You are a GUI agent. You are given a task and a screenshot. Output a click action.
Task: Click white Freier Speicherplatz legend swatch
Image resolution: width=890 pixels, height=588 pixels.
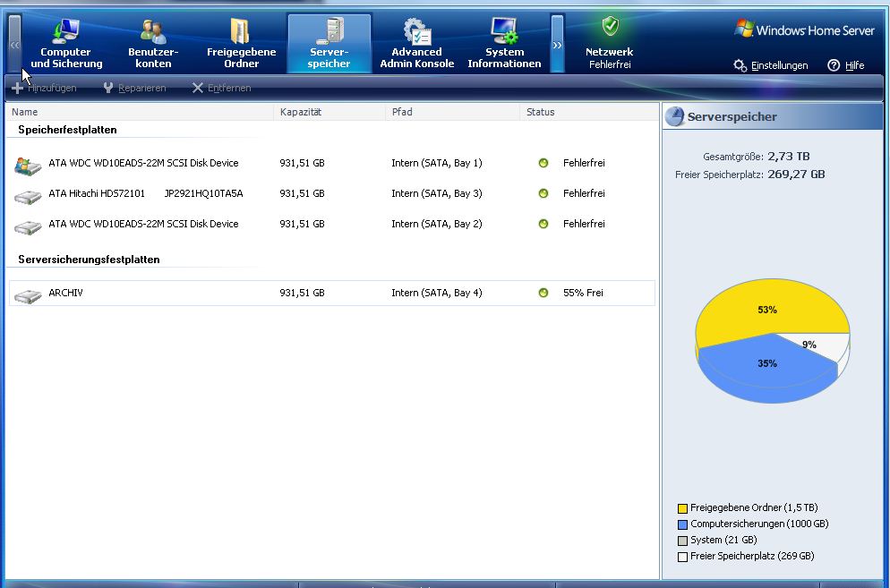[x=682, y=557]
